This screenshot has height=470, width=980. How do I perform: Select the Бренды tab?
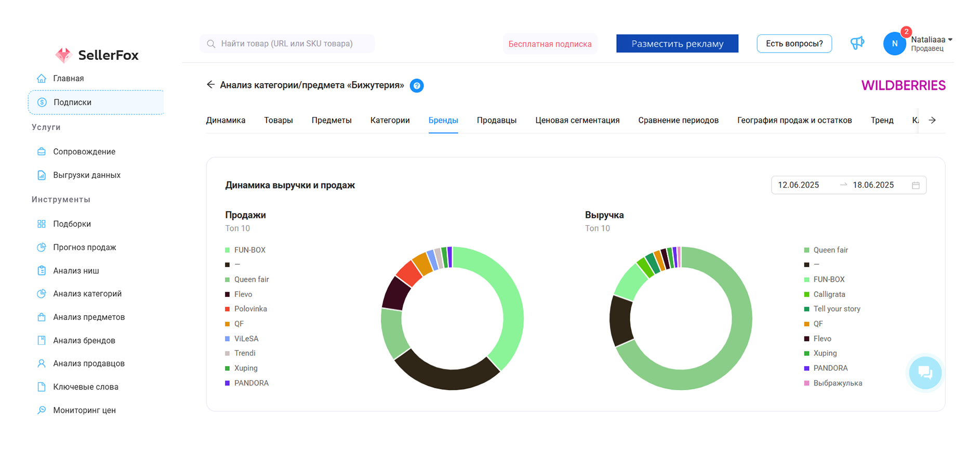tap(443, 120)
